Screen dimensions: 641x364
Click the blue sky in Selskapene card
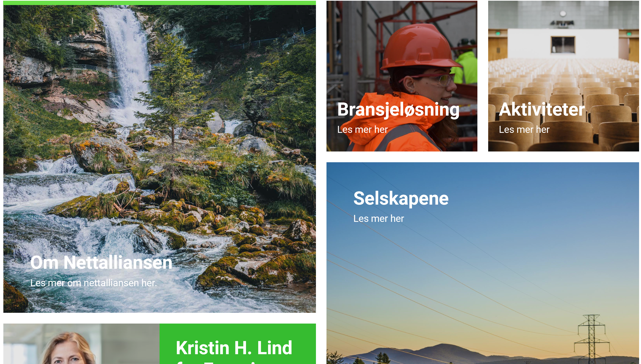tap(525, 195)
